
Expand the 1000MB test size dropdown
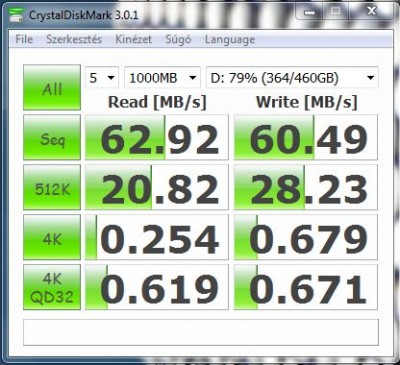[x=162, y=78]
